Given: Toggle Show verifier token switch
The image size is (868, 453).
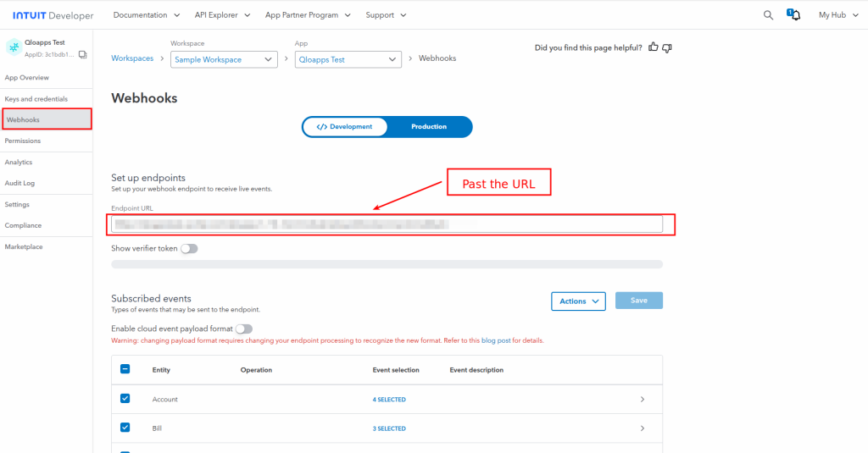Looking at the screenshot, I should 189,248.
